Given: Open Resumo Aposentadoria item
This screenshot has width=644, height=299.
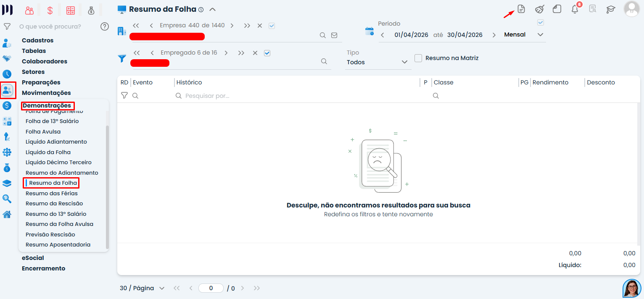Looking at the screenshot, I should [x=58, y=244].
